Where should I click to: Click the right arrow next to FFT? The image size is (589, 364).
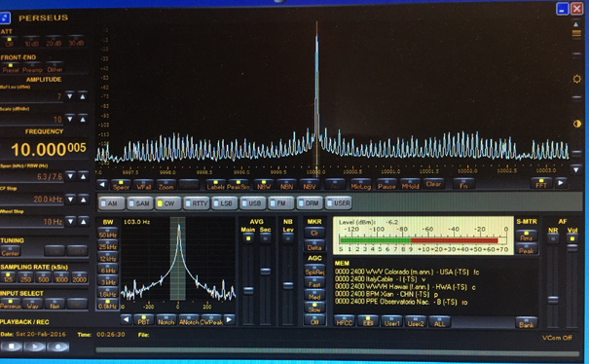tap(561, 183)
